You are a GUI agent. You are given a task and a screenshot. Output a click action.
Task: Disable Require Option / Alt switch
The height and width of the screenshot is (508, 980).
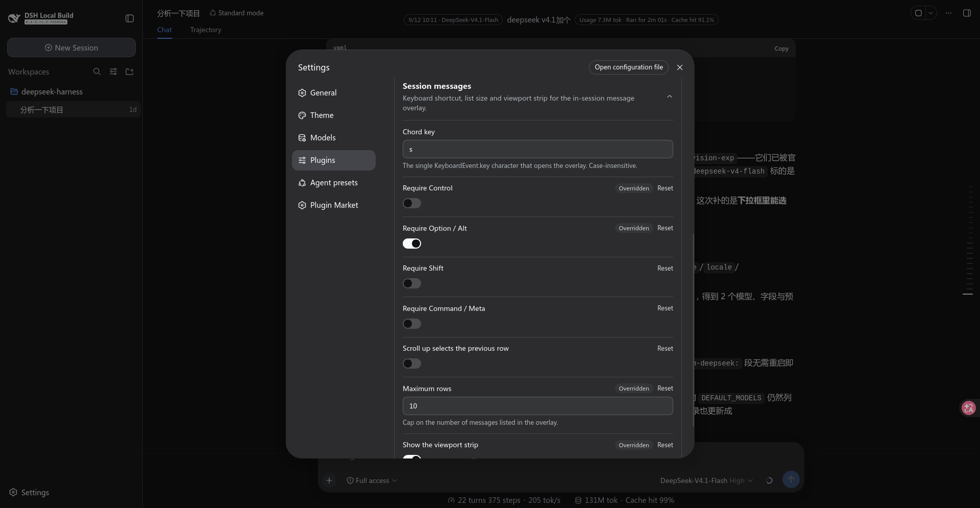point(412,244)
